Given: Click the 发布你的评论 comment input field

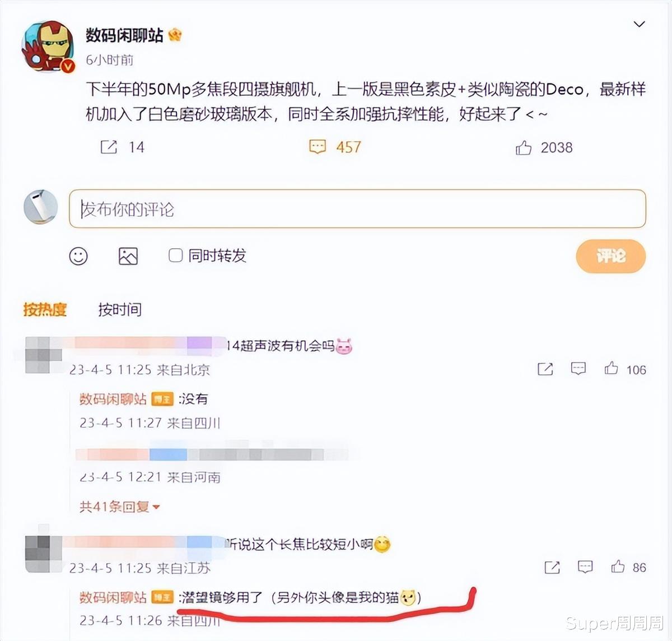Looking at the screenshot, I should tap(357, 209).
